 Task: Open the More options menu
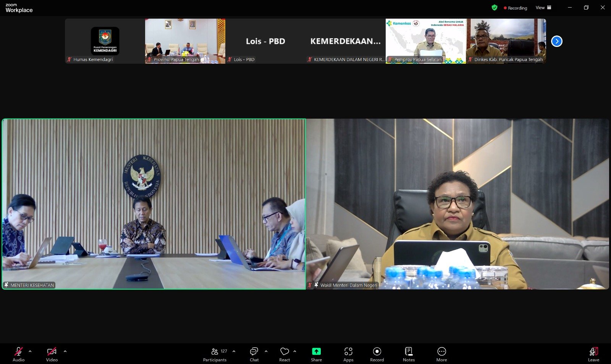point(441,354)
